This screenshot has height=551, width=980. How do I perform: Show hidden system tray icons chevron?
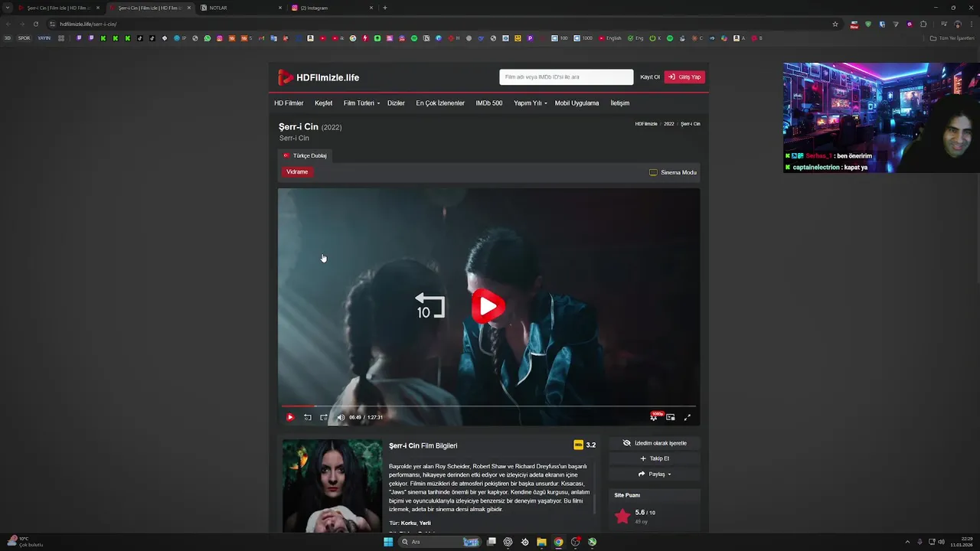point(907,542)
